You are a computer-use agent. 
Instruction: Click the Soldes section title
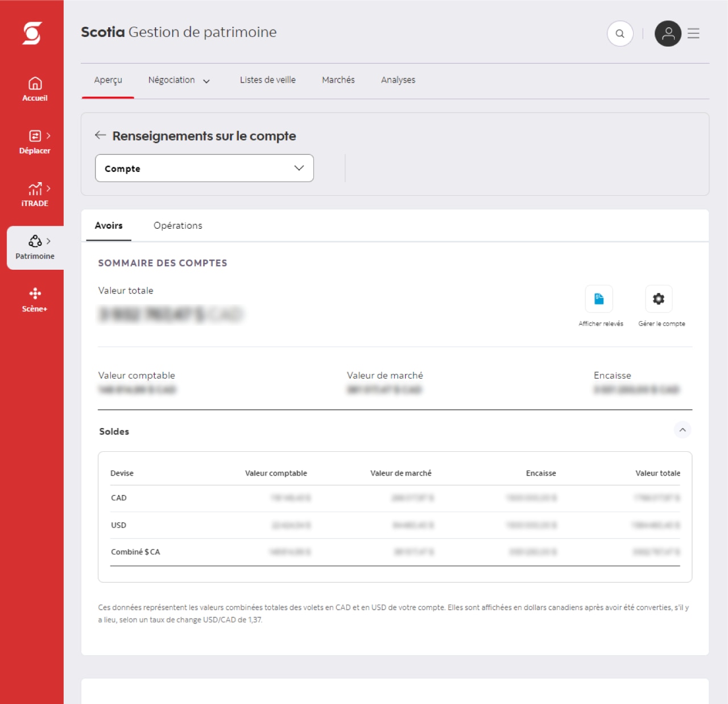(x=114, y=431)
